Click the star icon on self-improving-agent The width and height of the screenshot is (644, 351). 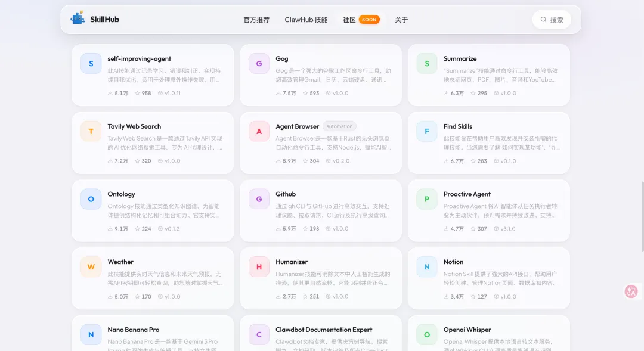(x=137, y=93)
